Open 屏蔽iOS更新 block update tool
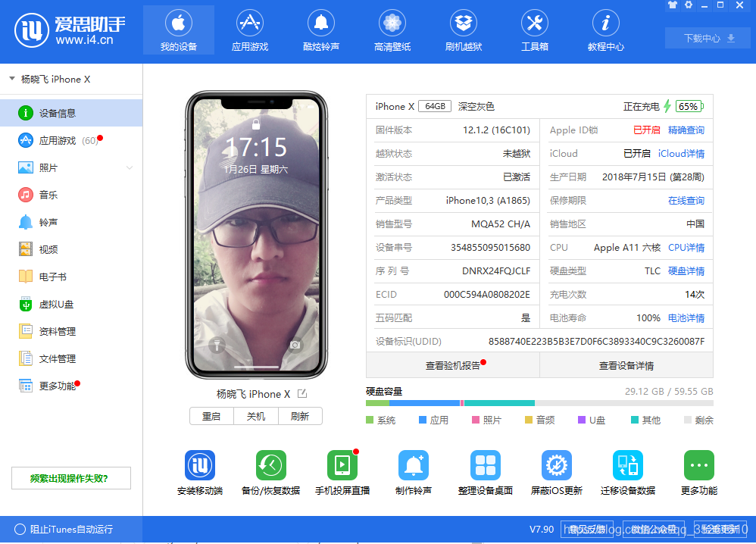 point(556,465)
